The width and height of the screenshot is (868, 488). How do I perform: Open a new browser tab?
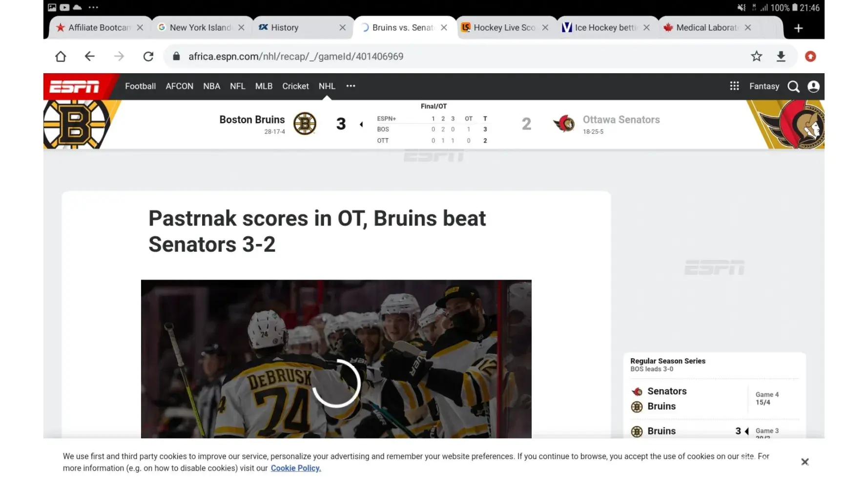(798, 28)
